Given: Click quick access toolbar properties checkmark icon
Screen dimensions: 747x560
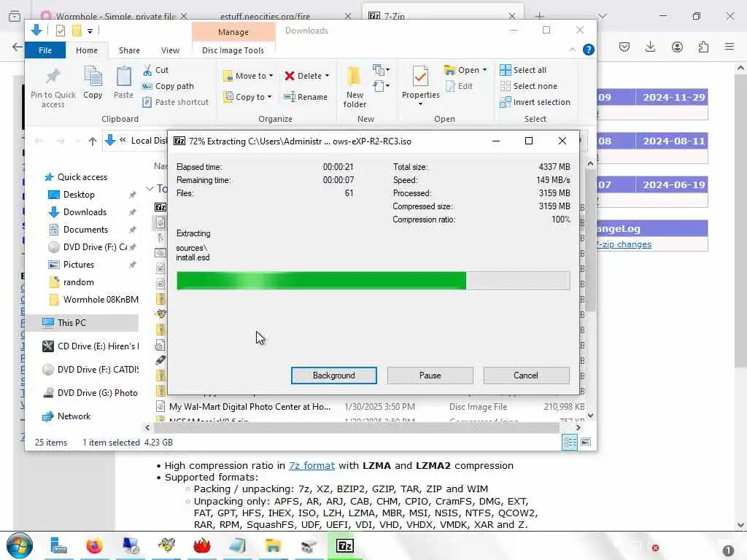Looking at the screenshot, I should [61, 31].
